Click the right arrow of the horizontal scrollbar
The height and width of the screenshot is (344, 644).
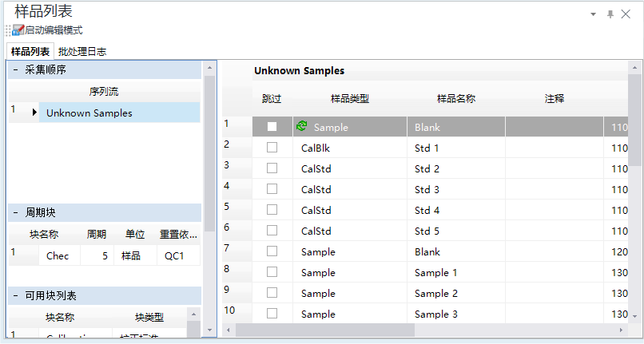point(621,330)
